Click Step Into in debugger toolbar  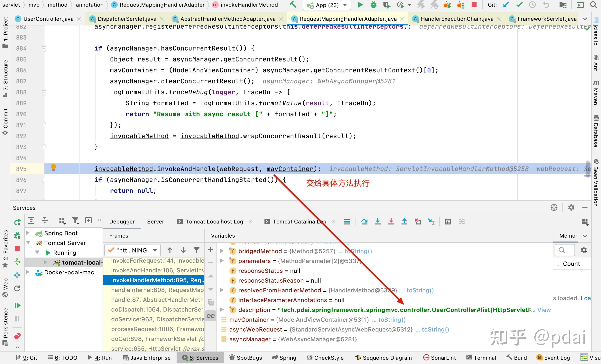point(378,221)
